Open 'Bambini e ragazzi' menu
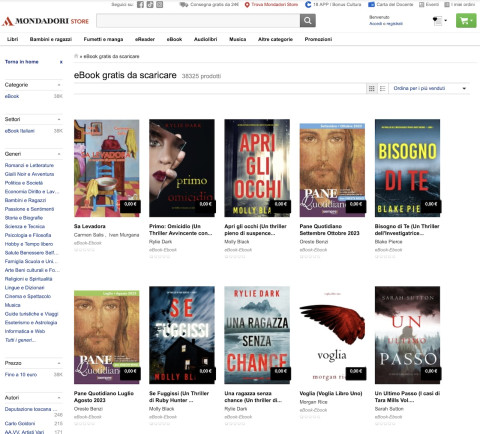The height and width of the screenshot is (434, 480). click(51, 39)
